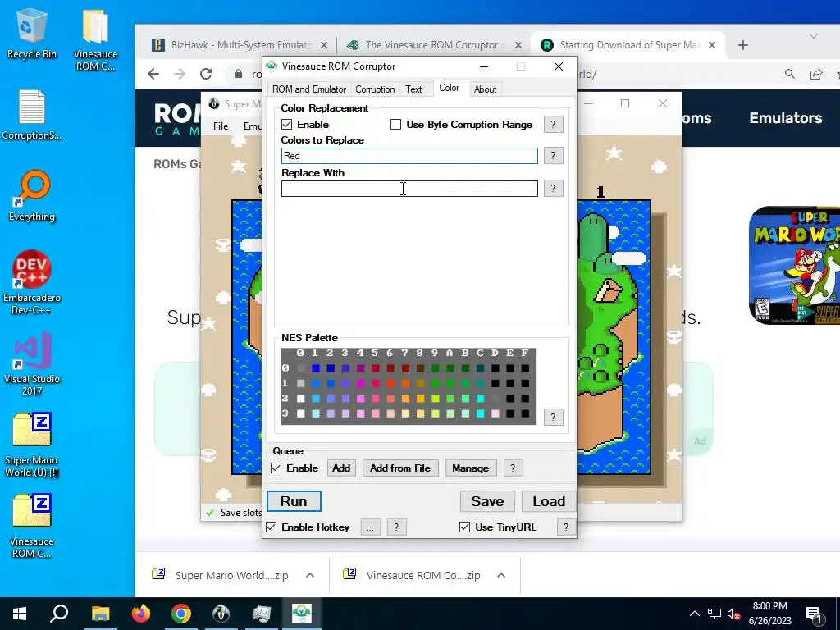
Task: Click Queue Manage button
Action: point(470,468)
